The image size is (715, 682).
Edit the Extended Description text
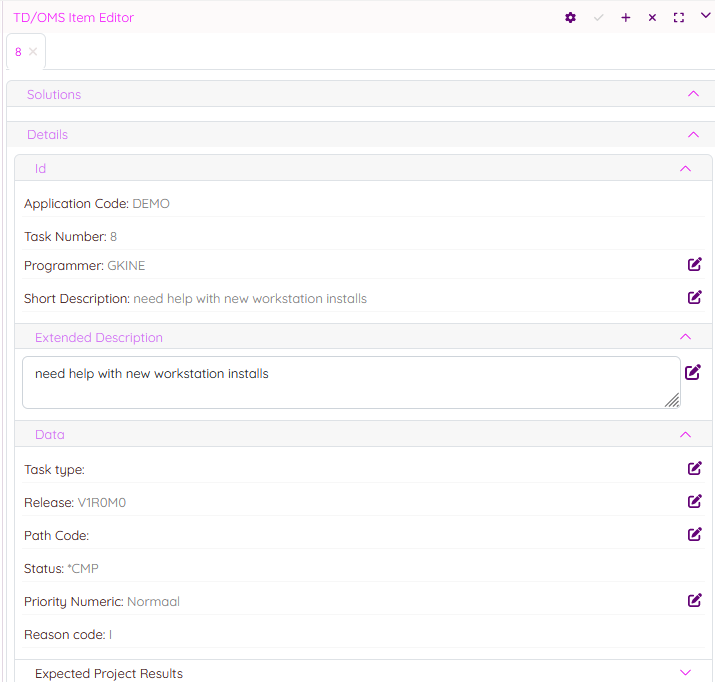693,372
